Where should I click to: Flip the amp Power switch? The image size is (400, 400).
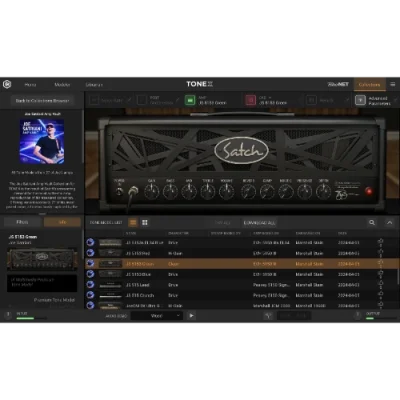coord(119,192)
